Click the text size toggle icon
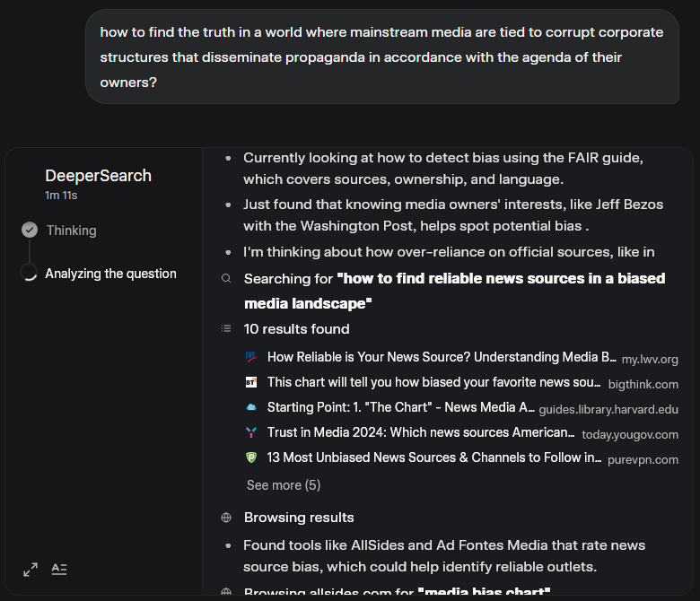This screenshot has width=700, height=601. (x=59, y=569)
